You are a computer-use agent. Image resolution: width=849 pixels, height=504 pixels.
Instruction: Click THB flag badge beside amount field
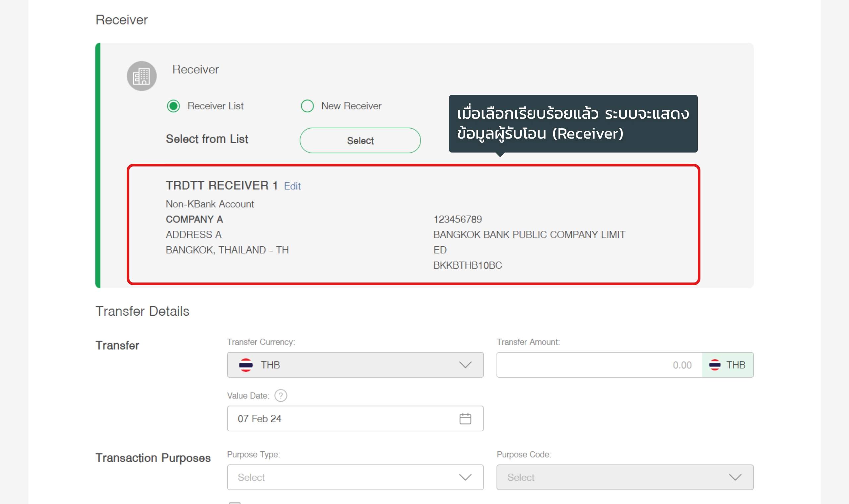pyautogui.click(x=727, y=365)
